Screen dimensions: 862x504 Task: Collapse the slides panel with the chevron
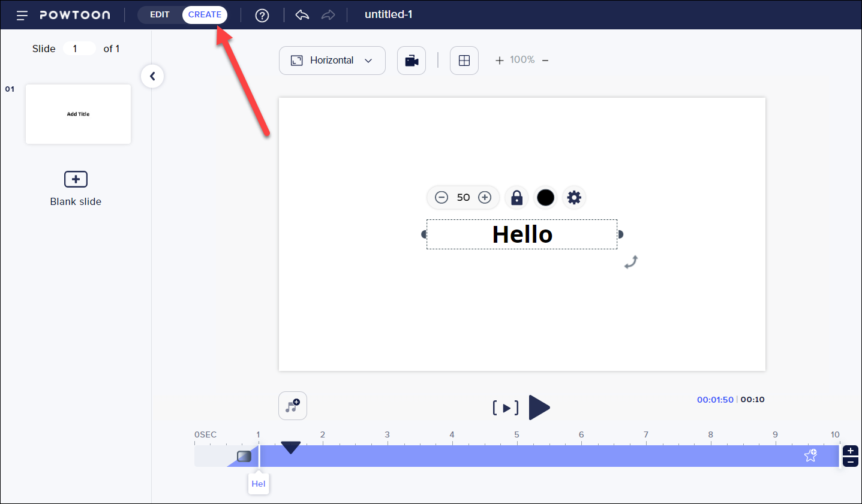(152, 76)
